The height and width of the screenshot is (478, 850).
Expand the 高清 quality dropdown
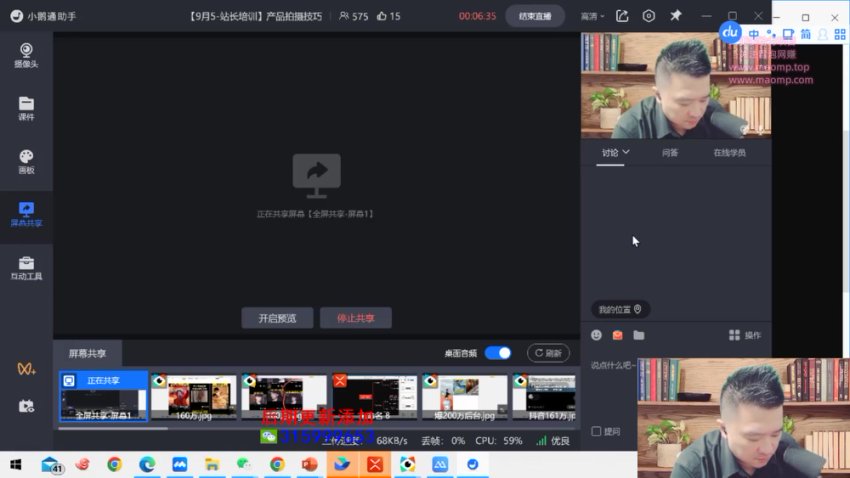tap(593, 16)
